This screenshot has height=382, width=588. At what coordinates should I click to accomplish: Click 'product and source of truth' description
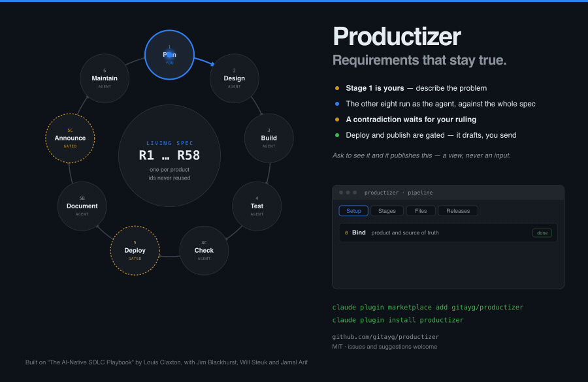coord(405,233)
